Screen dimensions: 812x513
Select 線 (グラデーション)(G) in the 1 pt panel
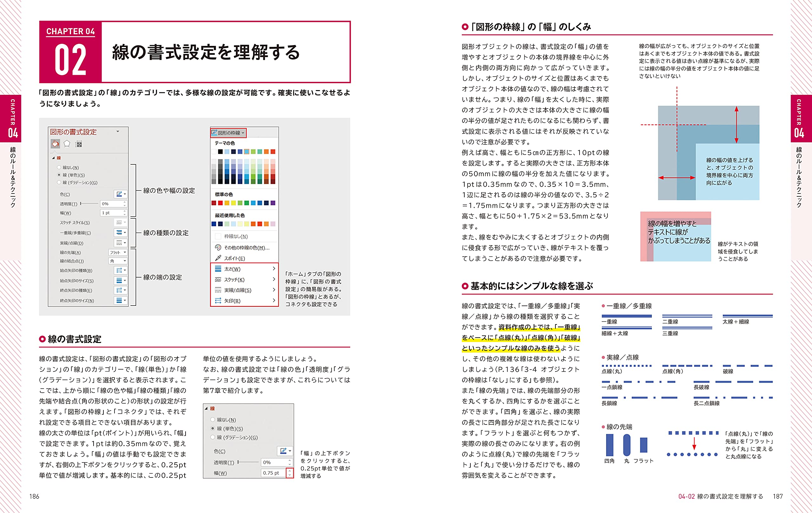(77, 182)
